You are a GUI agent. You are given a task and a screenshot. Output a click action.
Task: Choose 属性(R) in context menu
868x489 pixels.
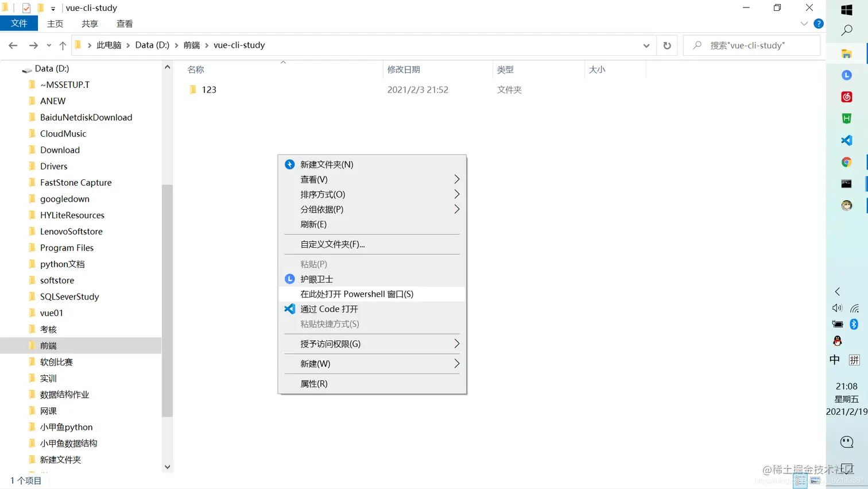(x=372, y=384)
